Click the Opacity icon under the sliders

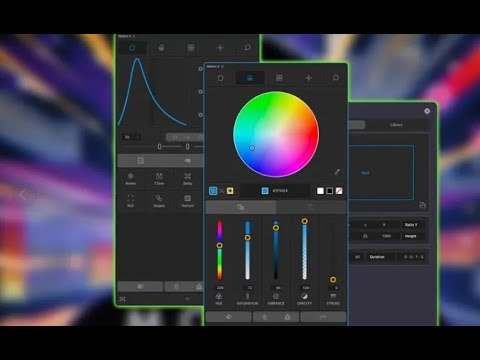[304, 296]
